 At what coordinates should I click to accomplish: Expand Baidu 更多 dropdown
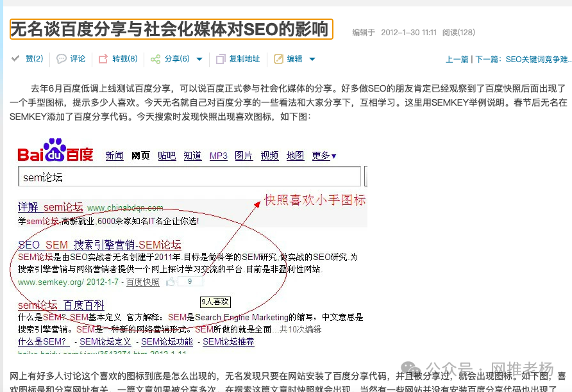coord(324,156)
